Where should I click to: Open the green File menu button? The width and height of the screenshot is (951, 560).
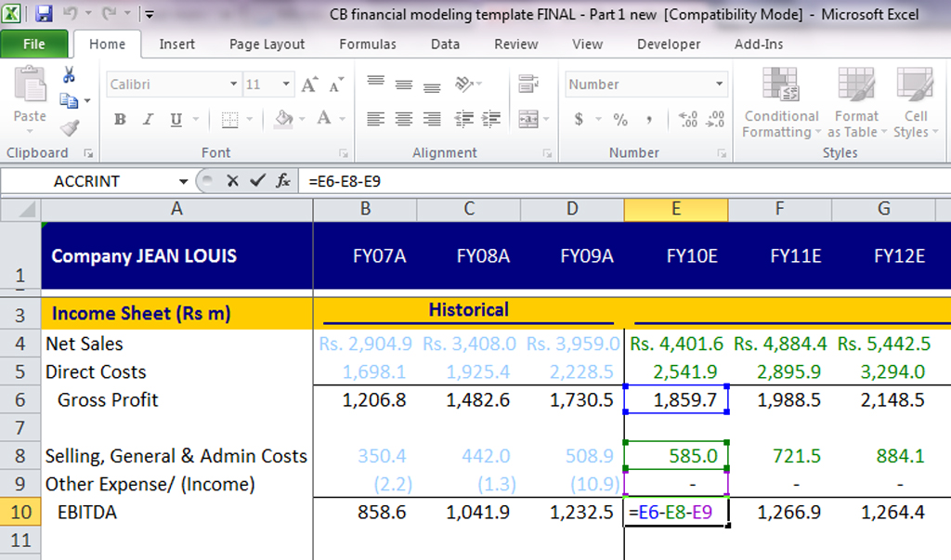click(34, 45)
